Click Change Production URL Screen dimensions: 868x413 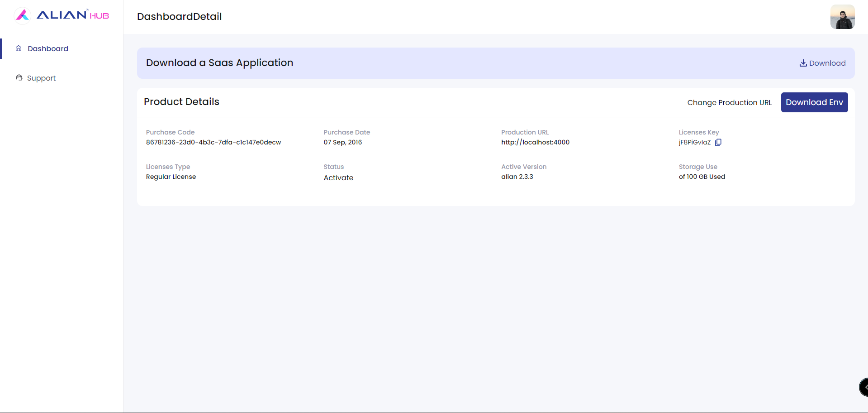coord(729,102)
